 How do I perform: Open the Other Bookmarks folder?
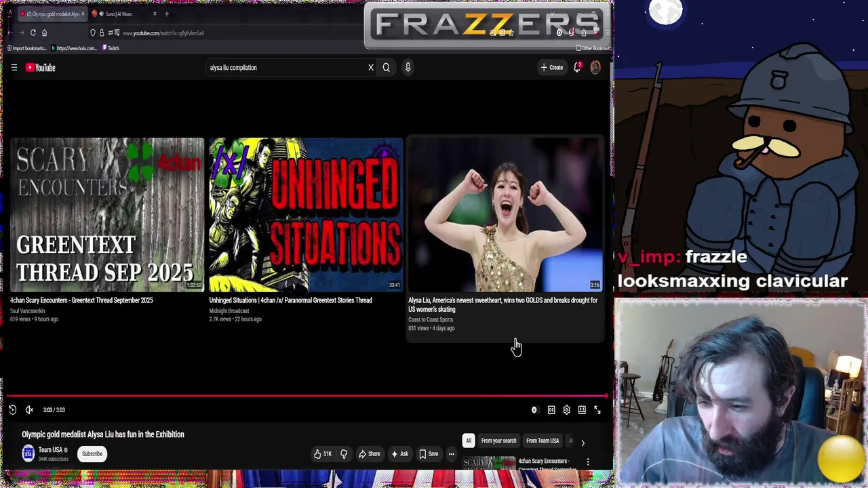(593, 48)
